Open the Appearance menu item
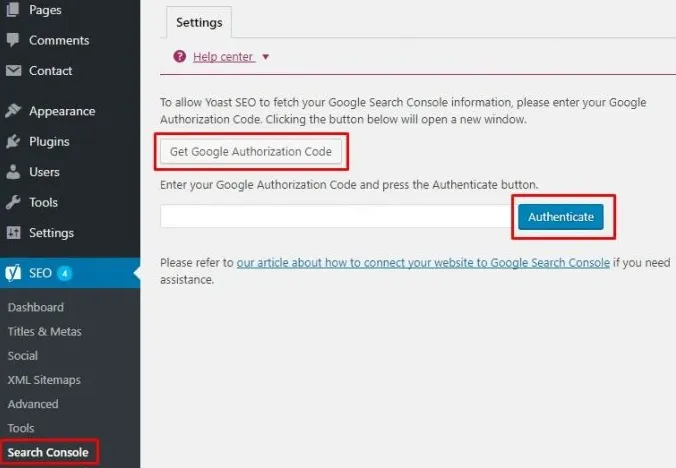Viewport: 676px width, 468px height. [x=62, y=111]
